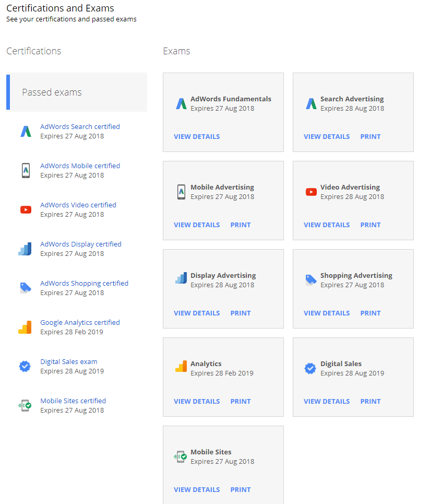430x504 pixels.
Task: Click the AdWords Shopping certified tag icon
Action: tap(26, 288)
